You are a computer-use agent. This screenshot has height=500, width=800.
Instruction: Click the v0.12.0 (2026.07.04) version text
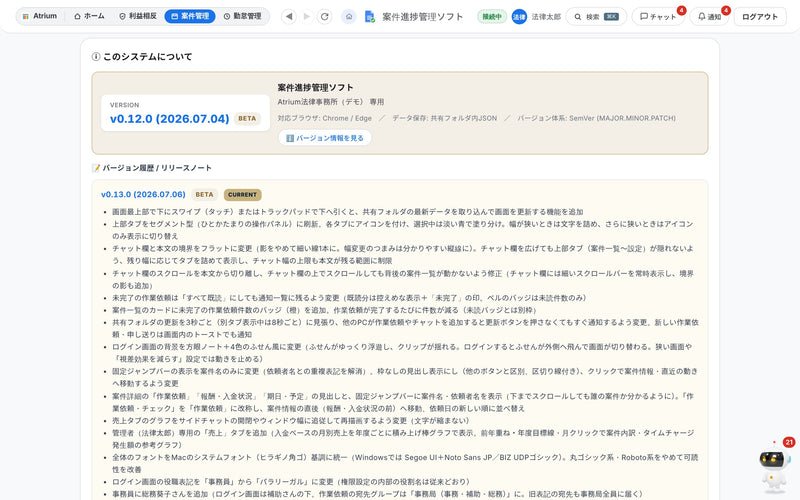[x=169, y=119]
